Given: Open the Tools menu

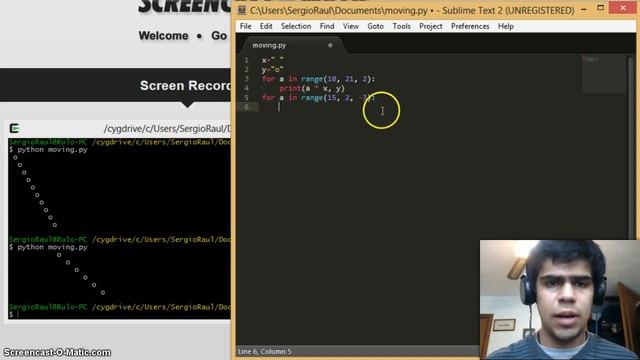Looking at the screenshot, I should (402, 26).
